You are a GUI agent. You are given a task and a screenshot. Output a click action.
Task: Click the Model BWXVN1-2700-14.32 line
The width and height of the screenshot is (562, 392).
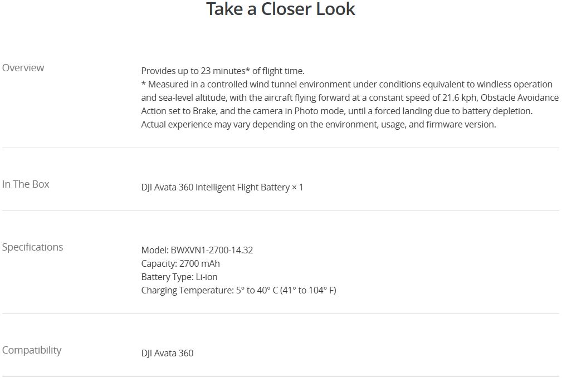pos(197,250)
